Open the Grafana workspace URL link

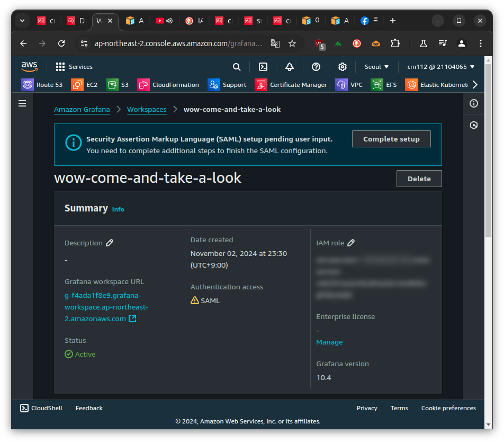pos(106,307)
